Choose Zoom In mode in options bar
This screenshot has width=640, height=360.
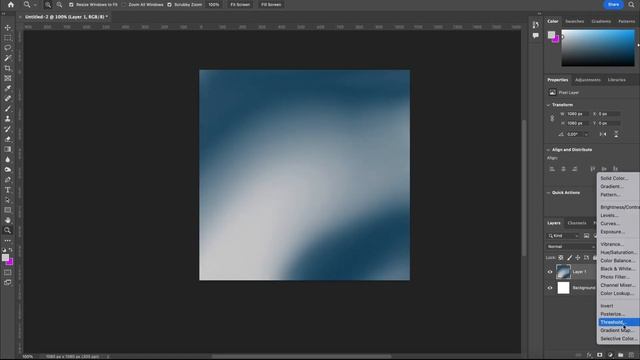[48, 4]
